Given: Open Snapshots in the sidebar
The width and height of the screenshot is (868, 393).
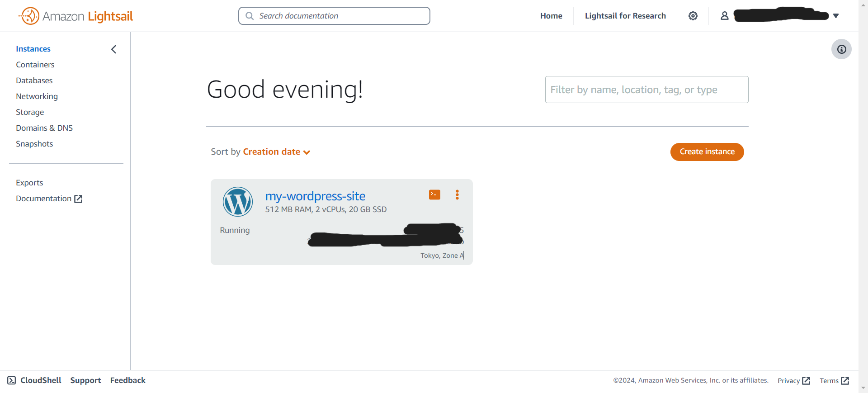Looking at the screenshot, I should click(x=34, y=144).
